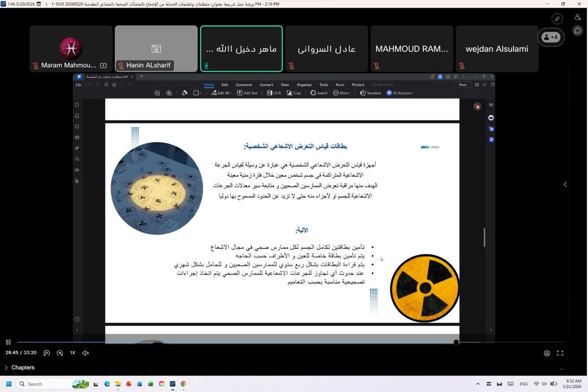The image size is (588, 392).
Task: Switch to the Comment tab
Action: coord(244,85)
